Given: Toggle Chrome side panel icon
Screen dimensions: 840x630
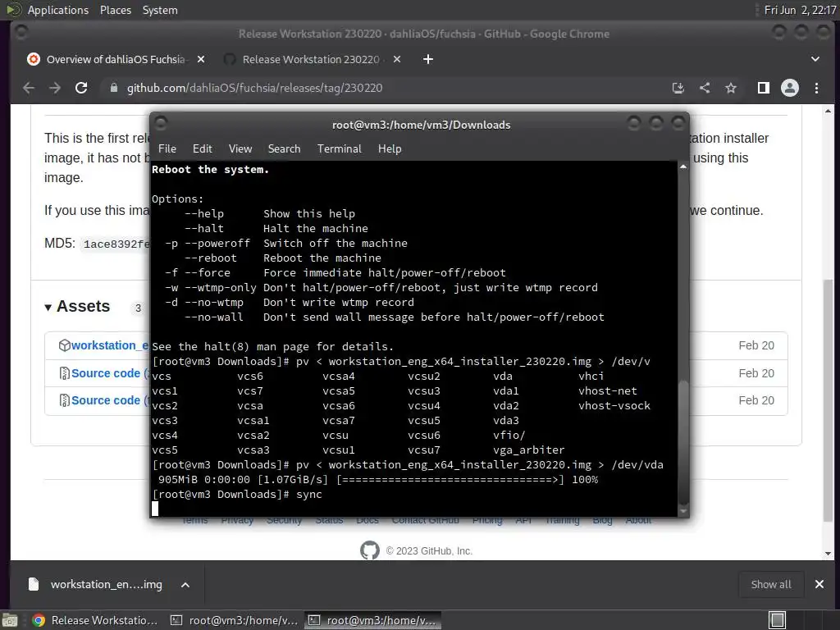Looking at the screenshot, I should [x=764, y=88].
